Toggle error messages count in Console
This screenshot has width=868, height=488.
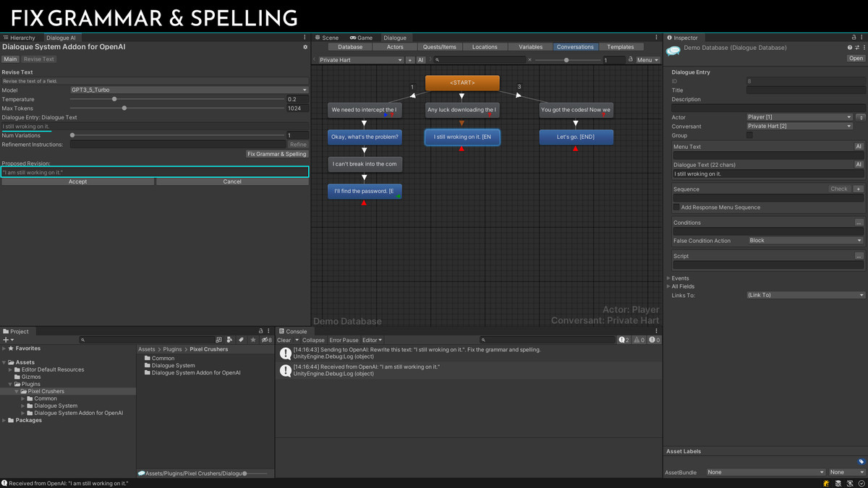click(x=654, y=340)
